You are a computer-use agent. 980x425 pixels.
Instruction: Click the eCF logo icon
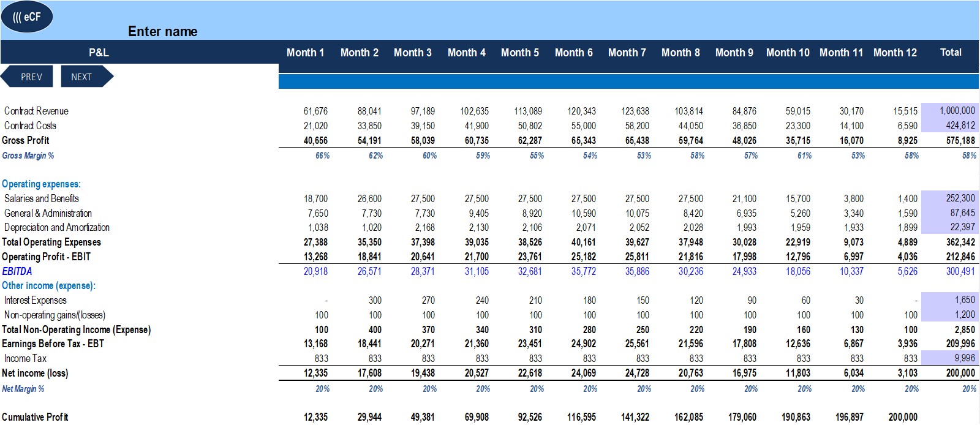pyautogui.click(x=27, y=17)
